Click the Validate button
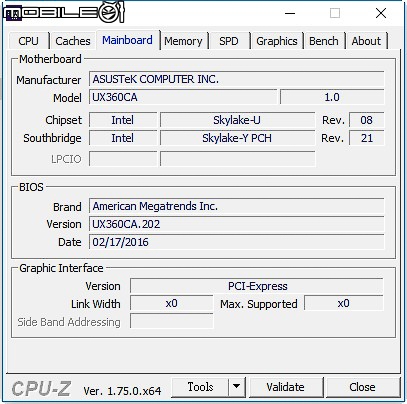Image resolution: width=407 pixels, height=404 pixels. pos(286,387)
